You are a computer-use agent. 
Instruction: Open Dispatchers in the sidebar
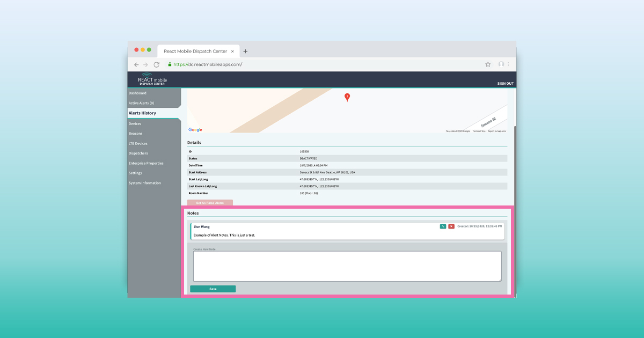(138, 153)
